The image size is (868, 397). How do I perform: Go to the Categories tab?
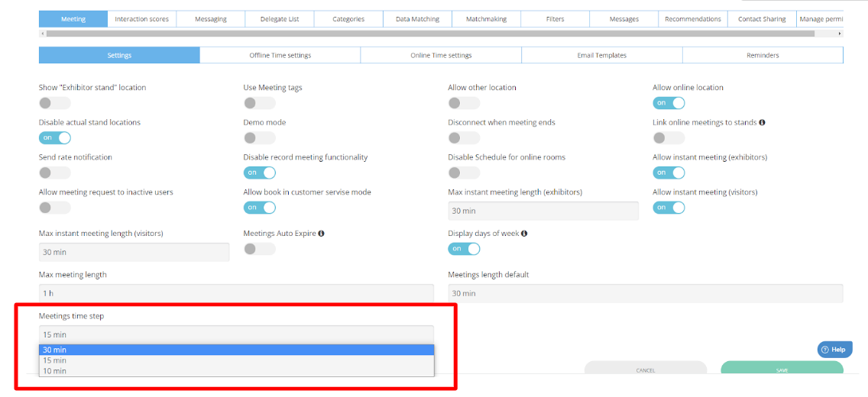[348, 19]
